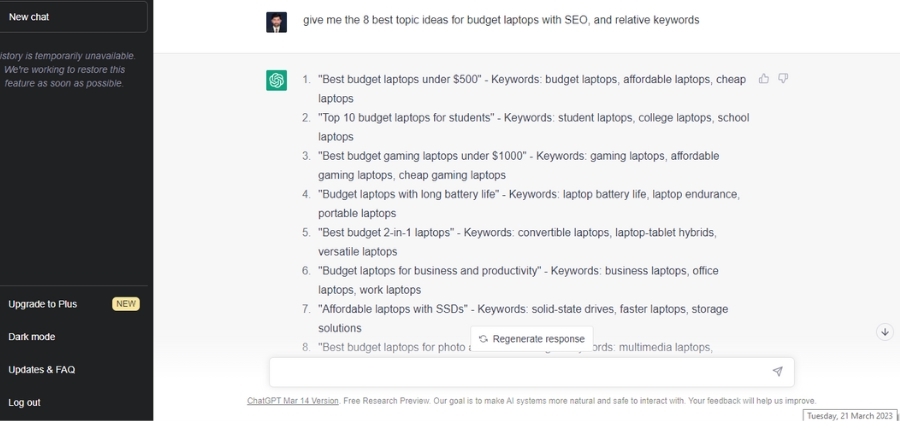The width and height of the screenshot is (900, 430).
Task: Click the yellow NEW badge
Action: [x=126, y=304]
